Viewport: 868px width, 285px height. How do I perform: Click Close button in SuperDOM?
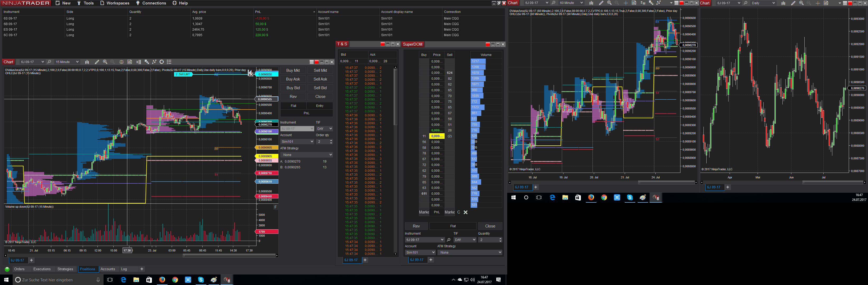point(490,226)
